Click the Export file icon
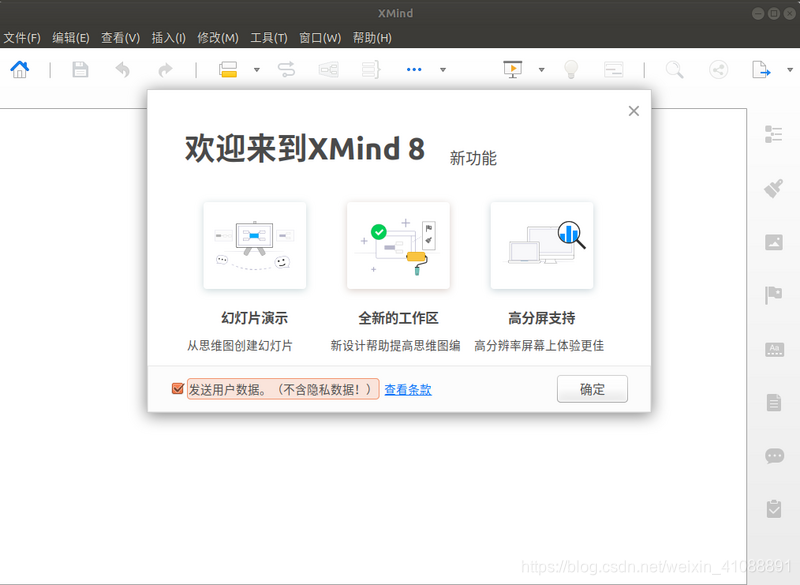The width and height of the screenshot is (800, 585). point(761,69)
